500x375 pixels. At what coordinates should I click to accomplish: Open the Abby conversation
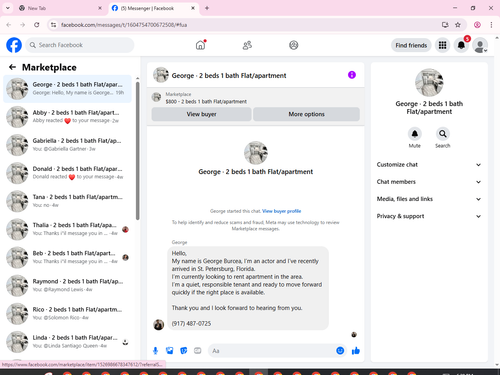[x=68, y=117]
